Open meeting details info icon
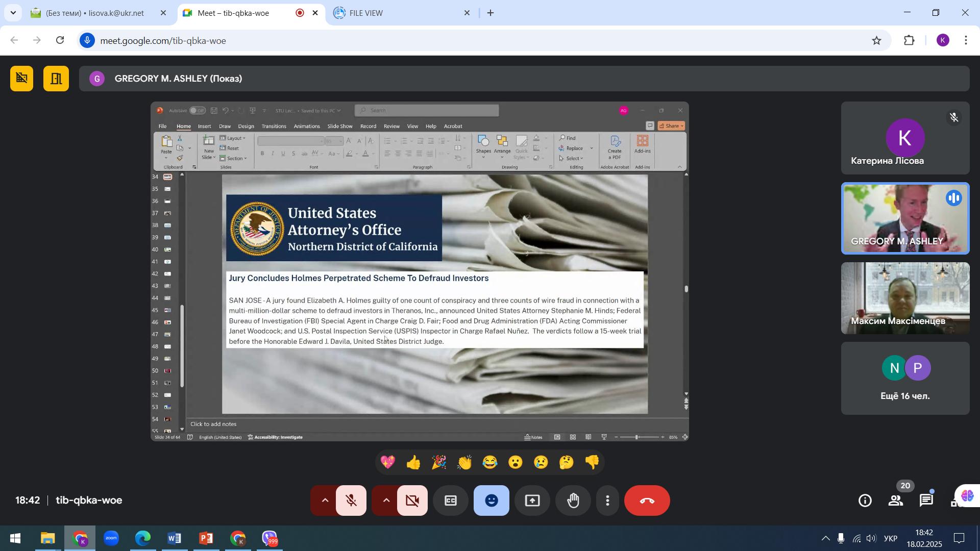 coord(865,501)
